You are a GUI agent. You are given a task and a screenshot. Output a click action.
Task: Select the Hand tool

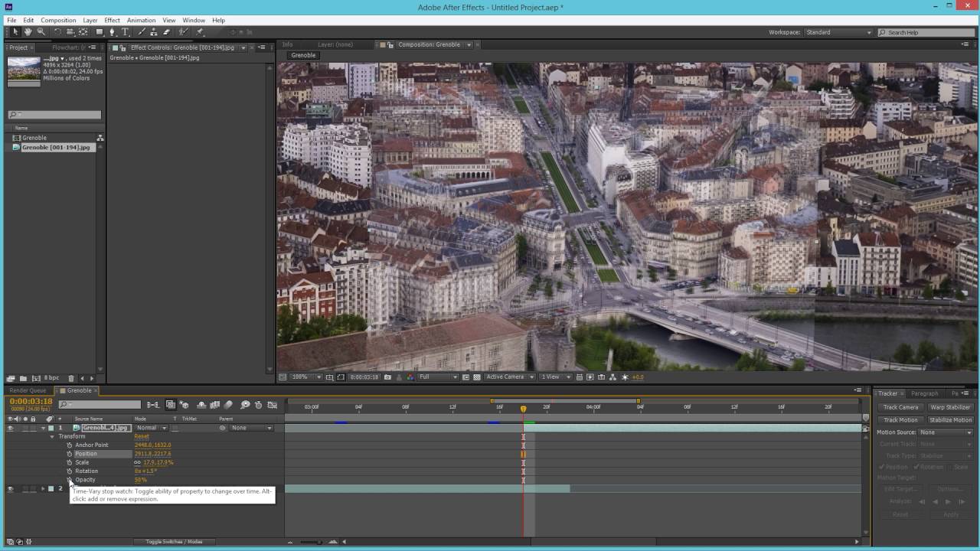28,32
